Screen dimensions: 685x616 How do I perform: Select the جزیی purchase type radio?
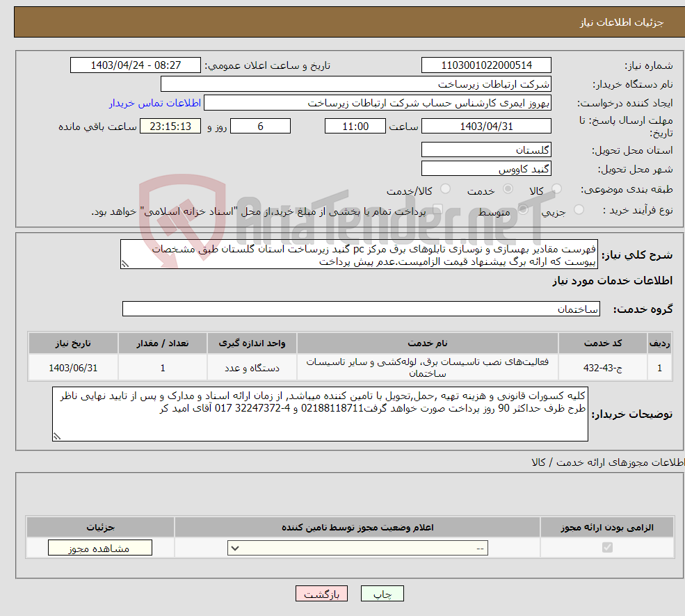click(x=579, y=209)
